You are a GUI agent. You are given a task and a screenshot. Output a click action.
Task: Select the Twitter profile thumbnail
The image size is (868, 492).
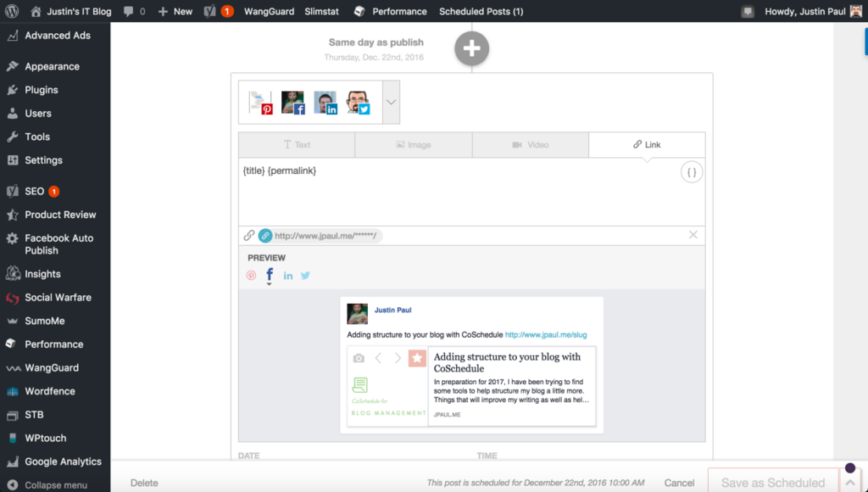(358, 103)
